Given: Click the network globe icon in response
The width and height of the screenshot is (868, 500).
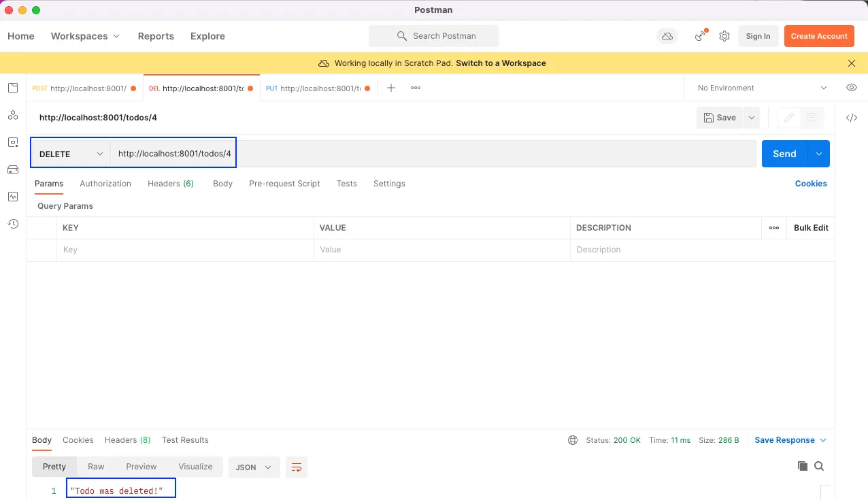Looking at the screenshot, I should click(x=573, y=440).
